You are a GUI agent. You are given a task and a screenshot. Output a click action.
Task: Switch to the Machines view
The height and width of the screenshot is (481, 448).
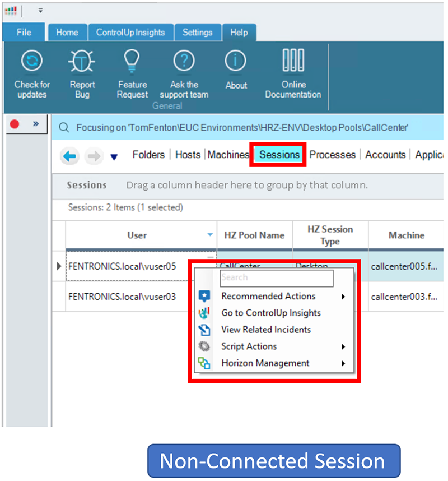click(228, 155)
